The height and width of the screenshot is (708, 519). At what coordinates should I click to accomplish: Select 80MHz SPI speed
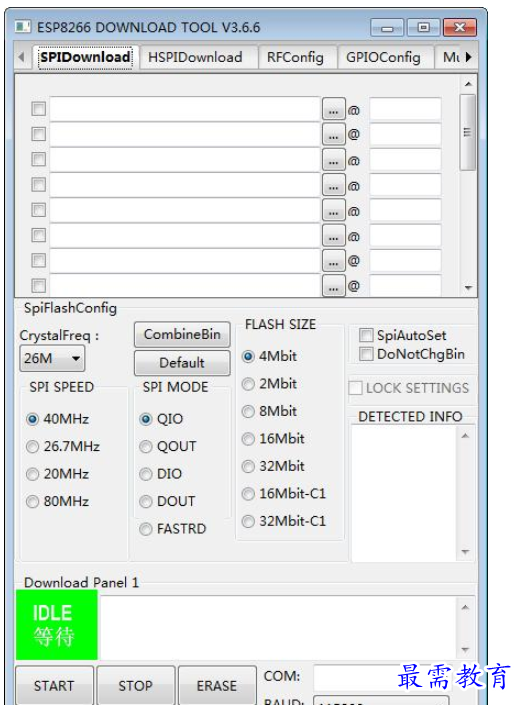pyautogui.click(x=57, y=502)
